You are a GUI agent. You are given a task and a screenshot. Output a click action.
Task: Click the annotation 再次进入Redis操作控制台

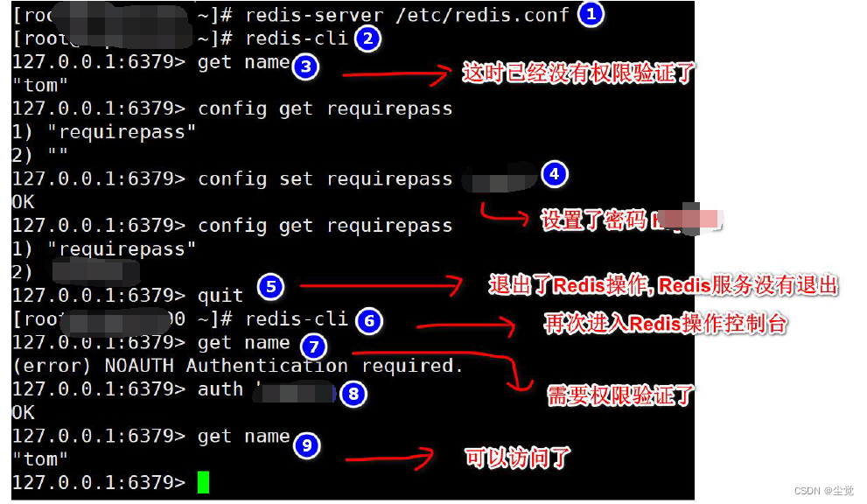(x=665, y=324)
